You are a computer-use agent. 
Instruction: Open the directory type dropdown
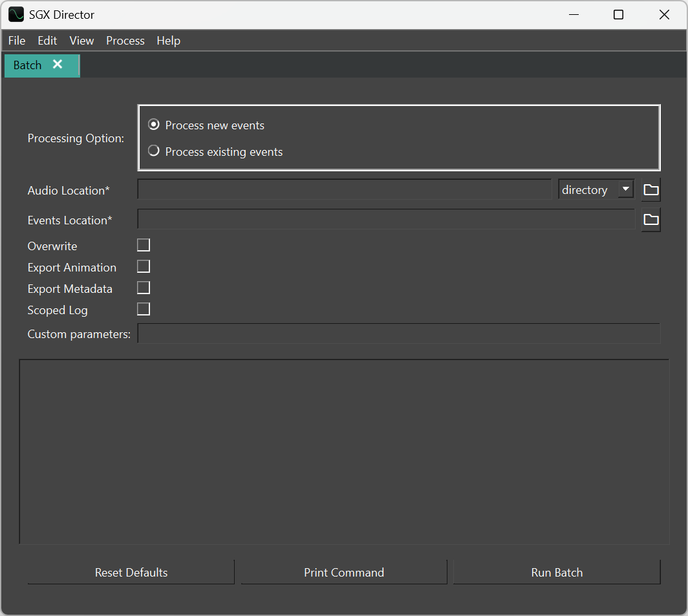tap(596, 189)
